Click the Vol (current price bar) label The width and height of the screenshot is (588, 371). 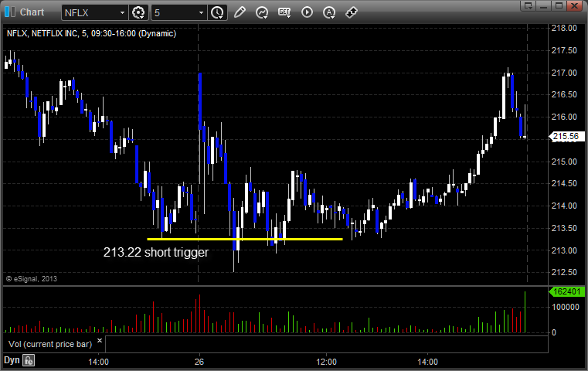pos(50,344)
